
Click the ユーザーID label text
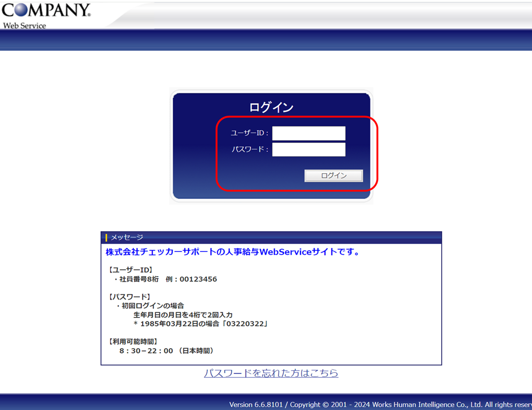pos(249,133)
